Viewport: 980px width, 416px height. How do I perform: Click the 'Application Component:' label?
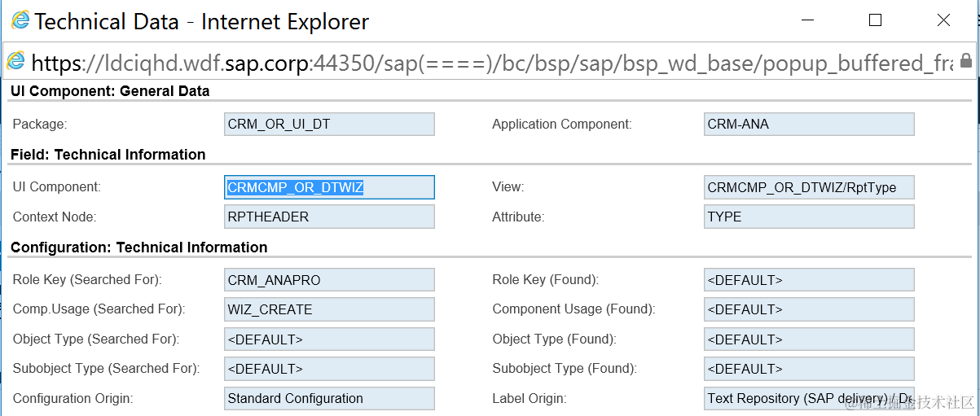click(x=561, y=125)
